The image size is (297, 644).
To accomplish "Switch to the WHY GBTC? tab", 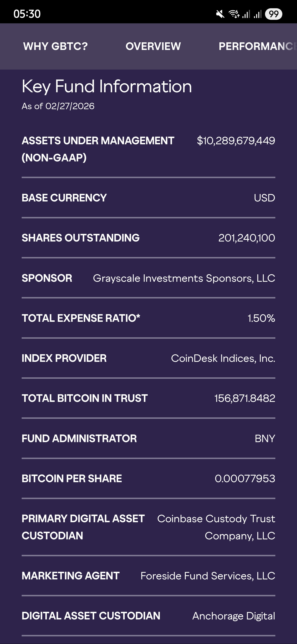I will (55, 46).
